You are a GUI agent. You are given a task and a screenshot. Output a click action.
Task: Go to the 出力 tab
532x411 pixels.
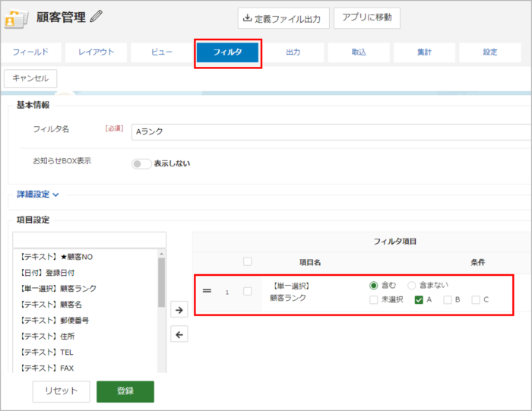[x=293, y=52]
